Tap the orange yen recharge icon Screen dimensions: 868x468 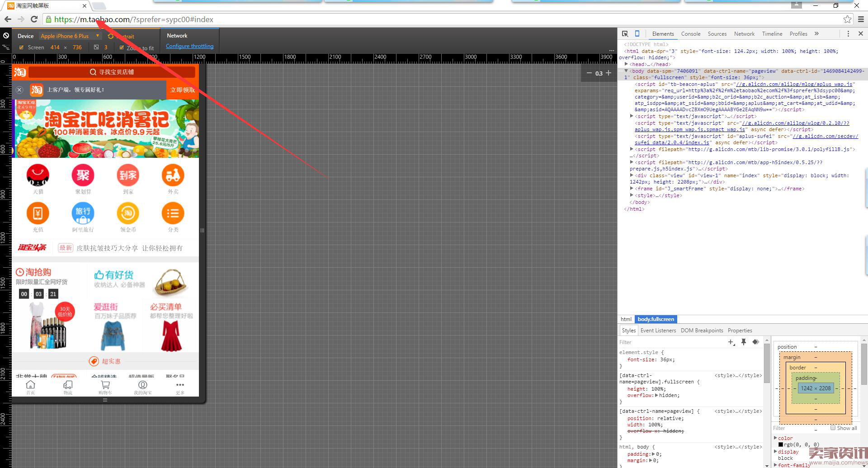[38, 213]
